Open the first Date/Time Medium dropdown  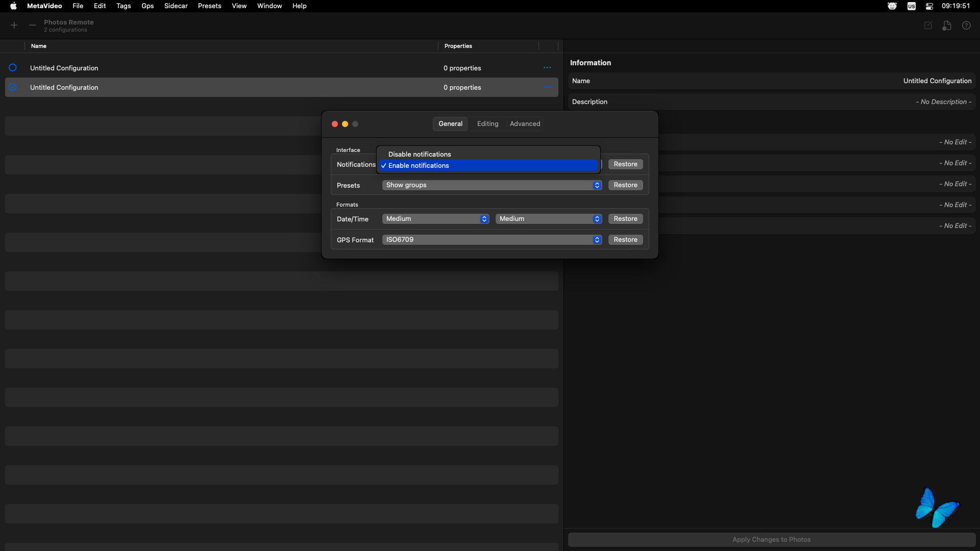435,219
